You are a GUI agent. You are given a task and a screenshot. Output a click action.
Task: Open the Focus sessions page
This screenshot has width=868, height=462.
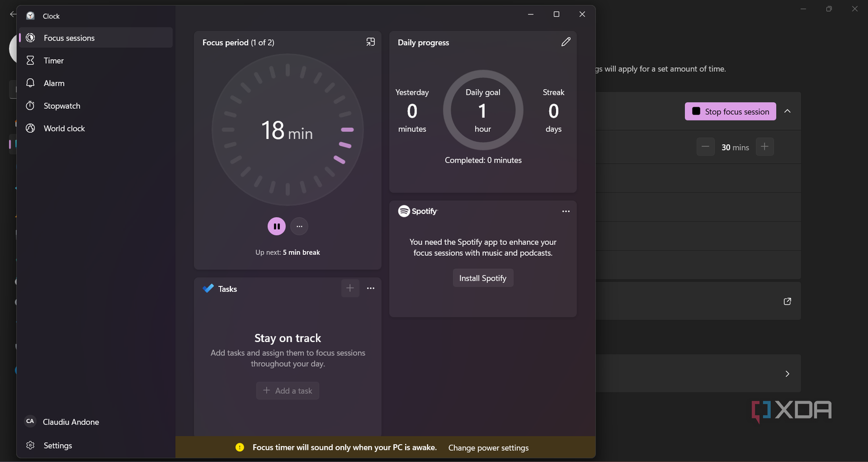click(96, 38)
